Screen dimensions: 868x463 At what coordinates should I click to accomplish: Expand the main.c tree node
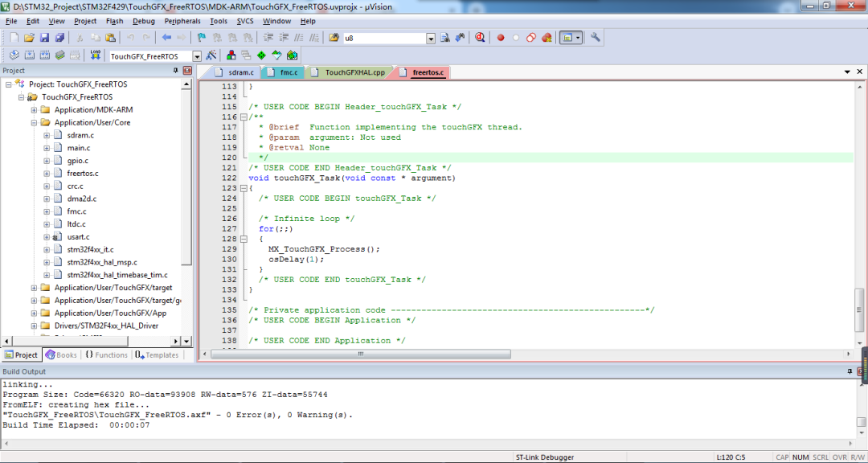coord(47,148)
